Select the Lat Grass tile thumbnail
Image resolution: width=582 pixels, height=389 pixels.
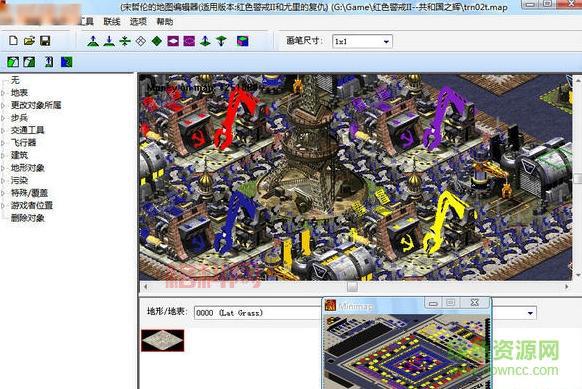pos(163,340)
